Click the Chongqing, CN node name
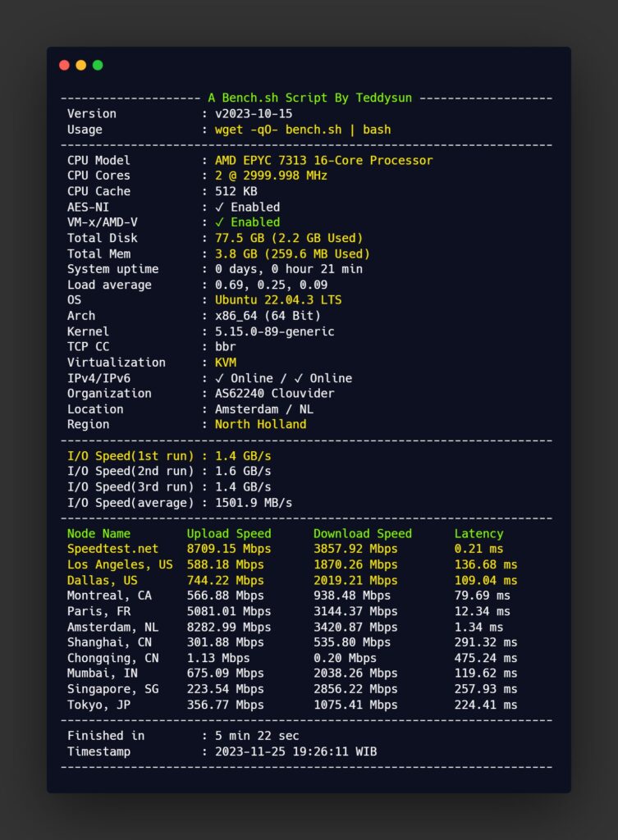This screenshot has height=840, width=618. coord(113,658)
